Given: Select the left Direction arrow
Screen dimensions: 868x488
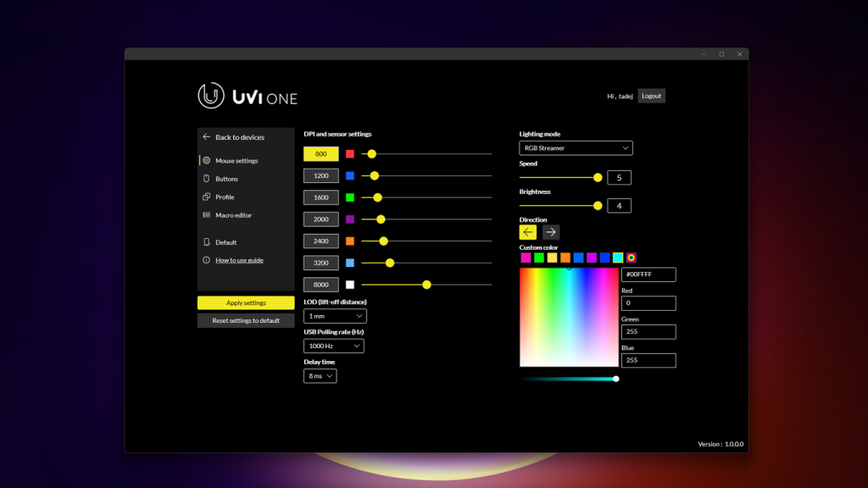Looking at the screenshot, I should 527,231.
